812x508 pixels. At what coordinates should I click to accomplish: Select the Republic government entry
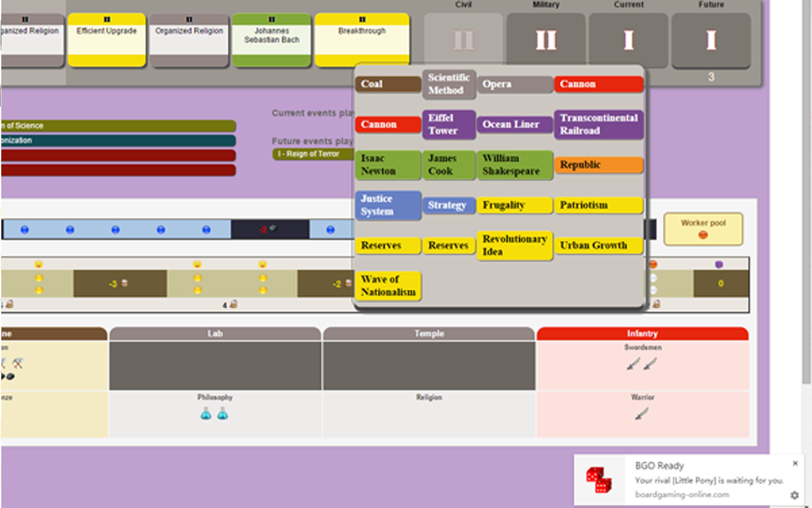point(598,165)
